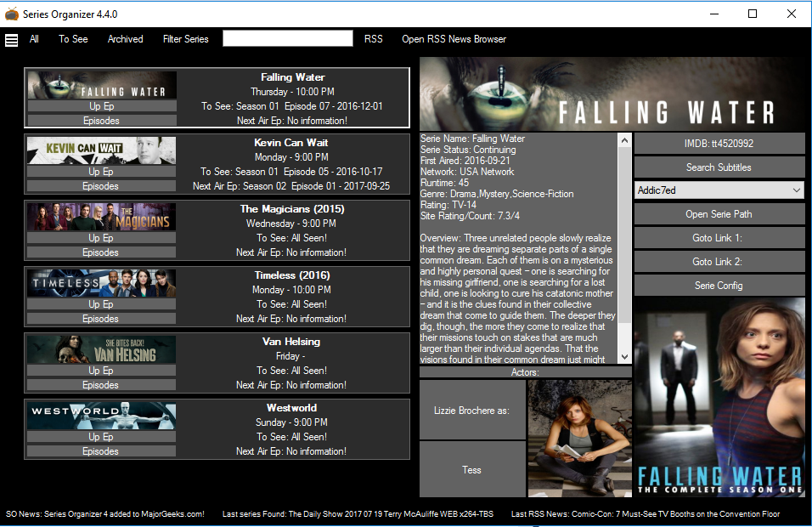The width and height of the screenshot is (812, 527).
Task: Select the Timeless banner thumbnail
Action: (102, 283)
